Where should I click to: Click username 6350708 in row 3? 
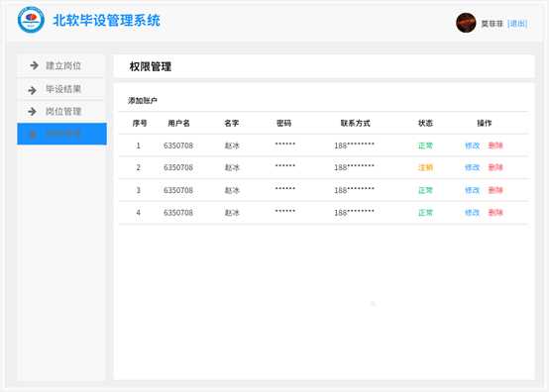178,190
